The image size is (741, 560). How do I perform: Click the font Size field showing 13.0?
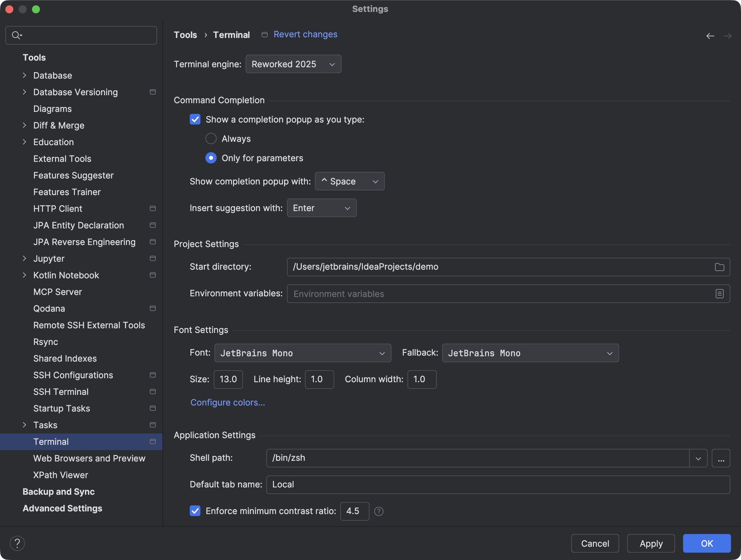click(228, 379)
